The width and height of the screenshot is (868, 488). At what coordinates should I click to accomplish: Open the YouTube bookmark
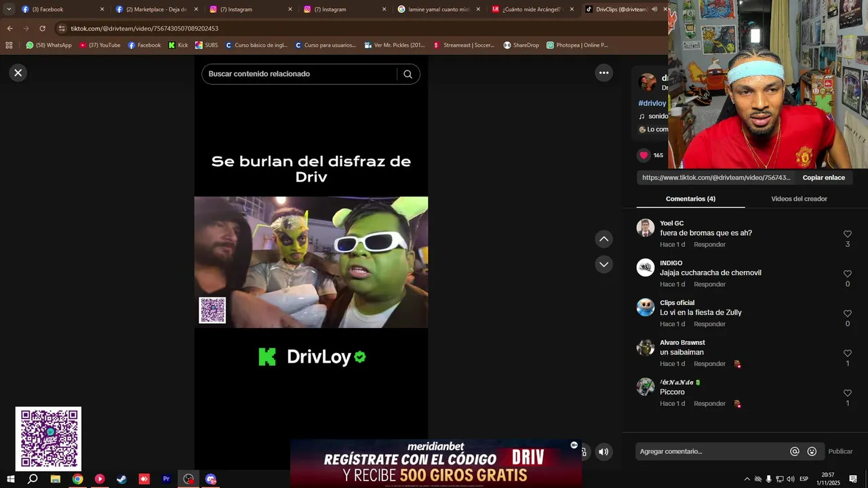(x=100, y=45)
